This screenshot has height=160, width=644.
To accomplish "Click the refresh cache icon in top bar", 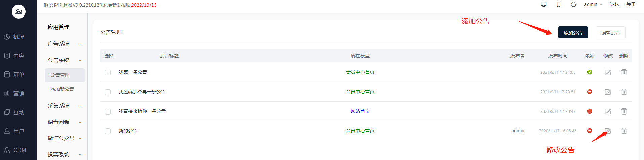I will pyautogui.click(x=573, y=4).
